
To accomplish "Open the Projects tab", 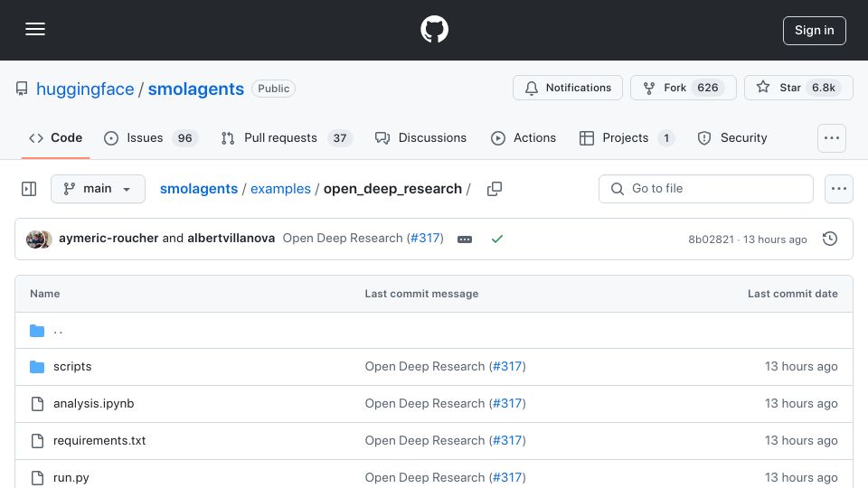I will point(627,137).
